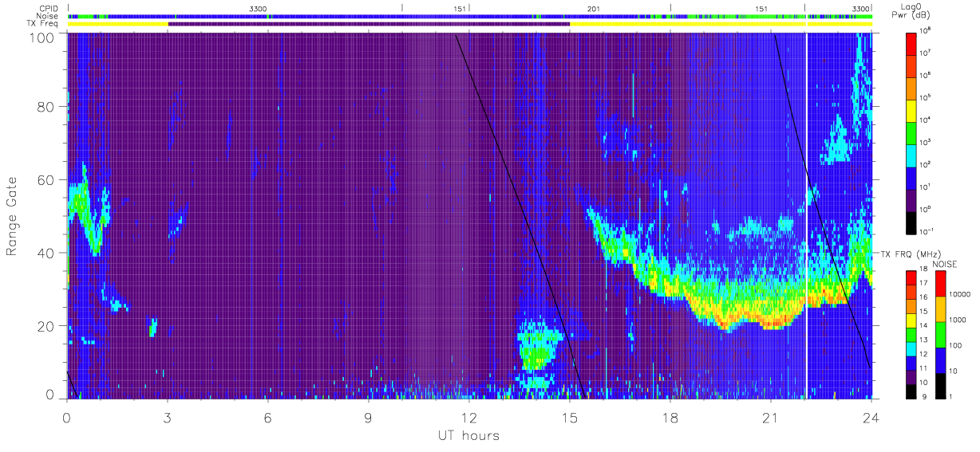This screenshot has height=452, width=980.
Task: Click the 'UT hours' axis label
Action: click(468, 436)
